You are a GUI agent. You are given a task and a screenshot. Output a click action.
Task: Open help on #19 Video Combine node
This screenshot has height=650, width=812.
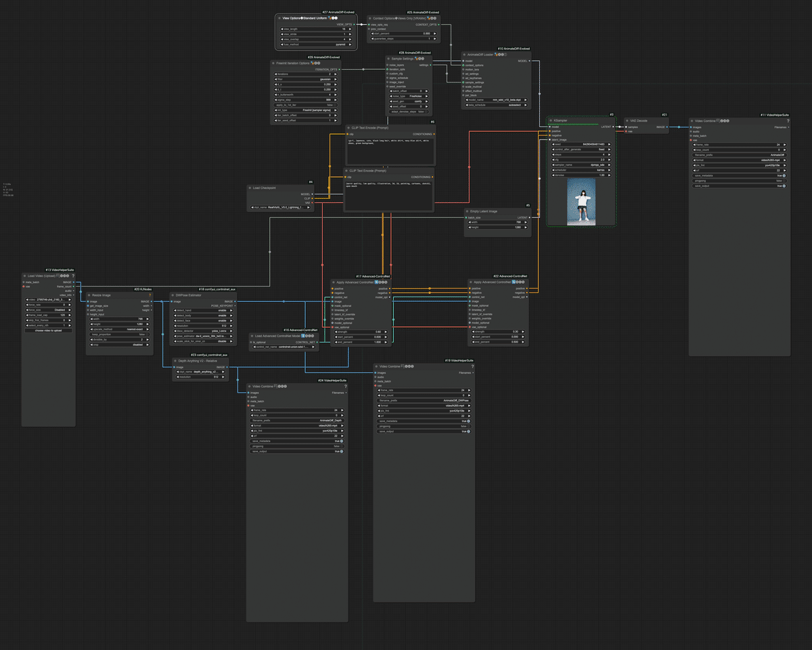pos(472,366)
